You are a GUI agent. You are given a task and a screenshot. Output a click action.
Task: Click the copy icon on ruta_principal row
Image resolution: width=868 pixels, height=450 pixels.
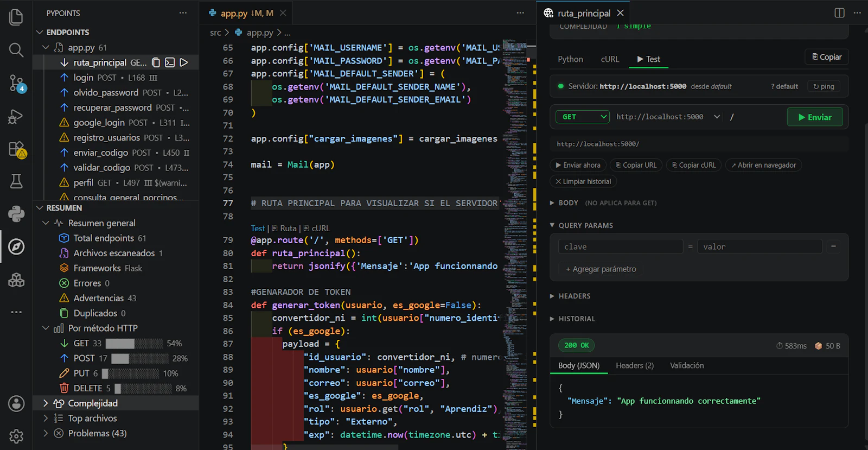[x=156, y=62]
